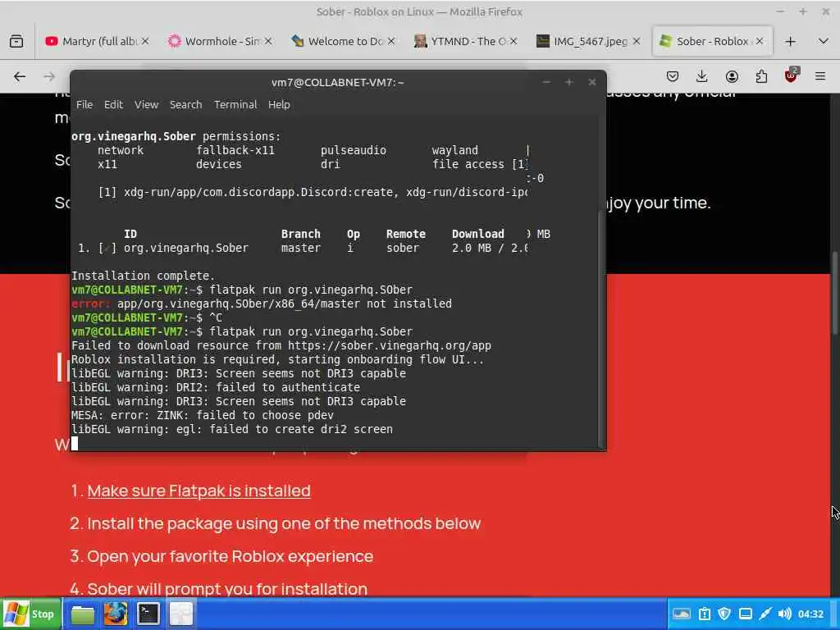Click the Firefox taskbar icon
840x630 pixels.
(116, 614)
